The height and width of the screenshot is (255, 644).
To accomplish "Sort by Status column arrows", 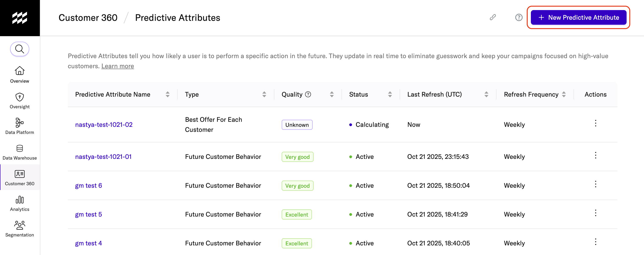I will pyautogui.click(x=390, y=94).
